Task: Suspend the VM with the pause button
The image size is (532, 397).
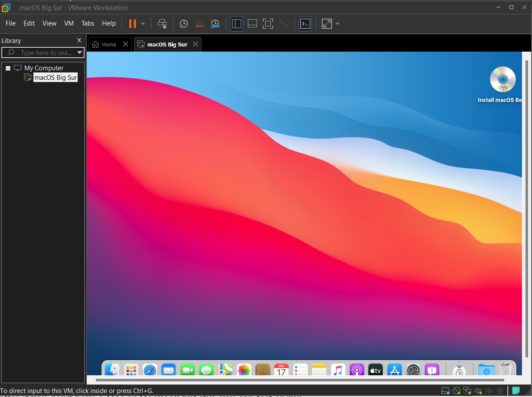Action: pyautogui.click(x=132, y=23)
